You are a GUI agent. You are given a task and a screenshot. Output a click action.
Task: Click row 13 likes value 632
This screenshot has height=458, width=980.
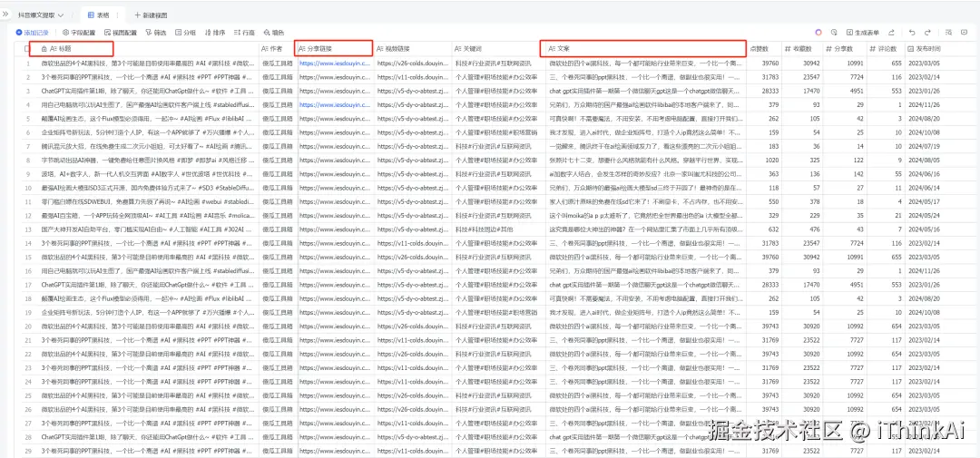click(x=773, y=228)
